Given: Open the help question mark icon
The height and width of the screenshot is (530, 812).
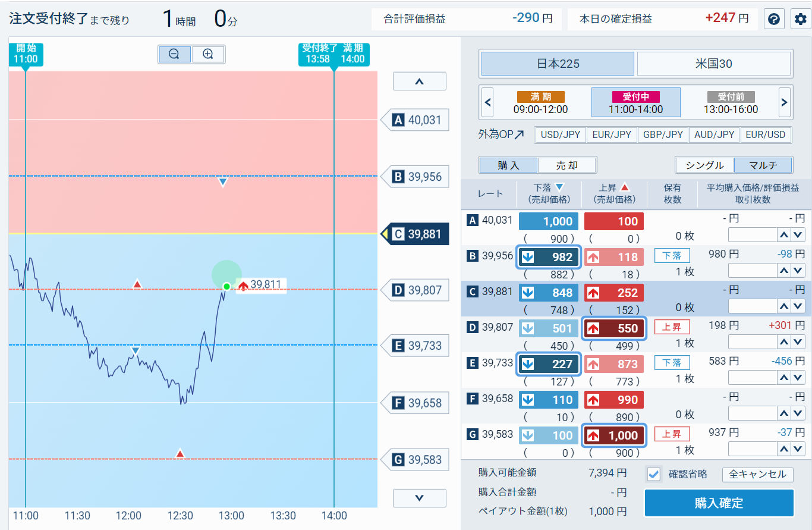Looking at the screenshot, I should (774, 19).
